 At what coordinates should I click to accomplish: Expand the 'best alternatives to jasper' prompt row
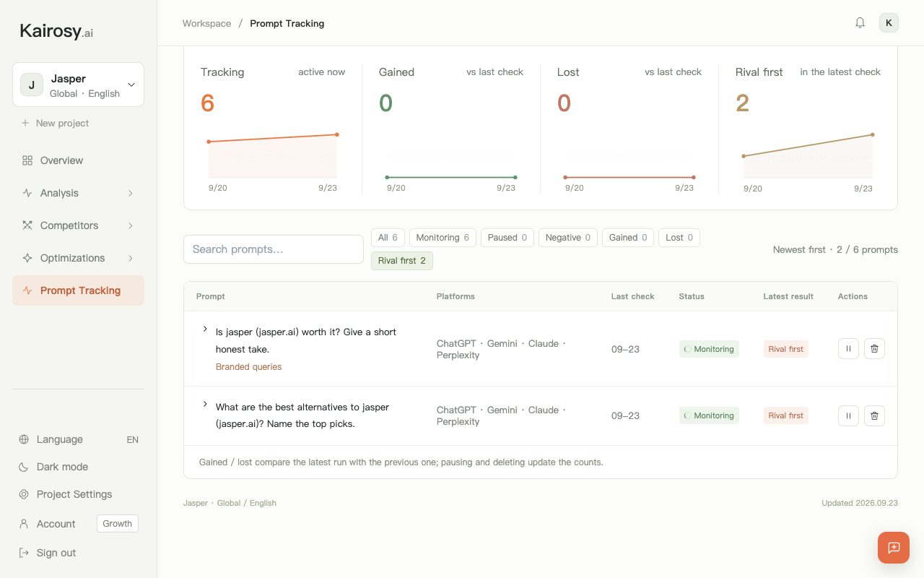(205, 405)
